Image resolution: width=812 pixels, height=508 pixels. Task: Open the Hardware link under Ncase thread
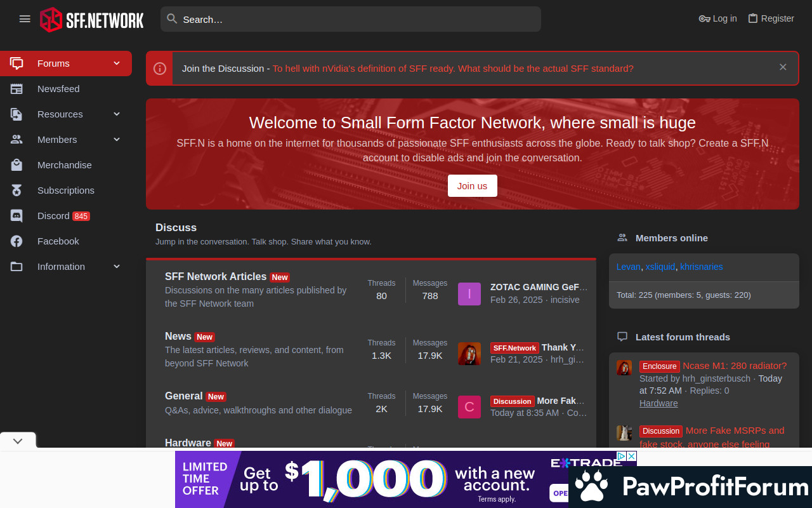(x=658, y=403)
